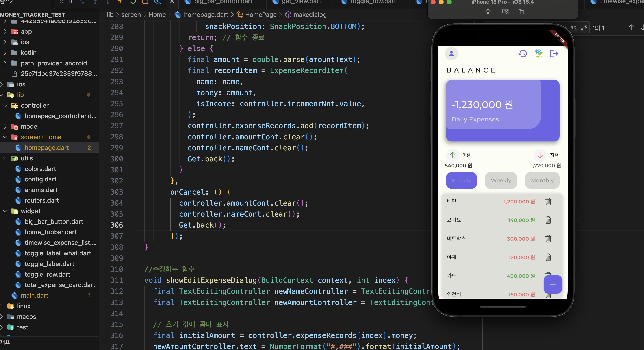This screenshot has height=350, width=644.
Task: Rotate device using simulator rotate icon
Action: tap(522, 12)
